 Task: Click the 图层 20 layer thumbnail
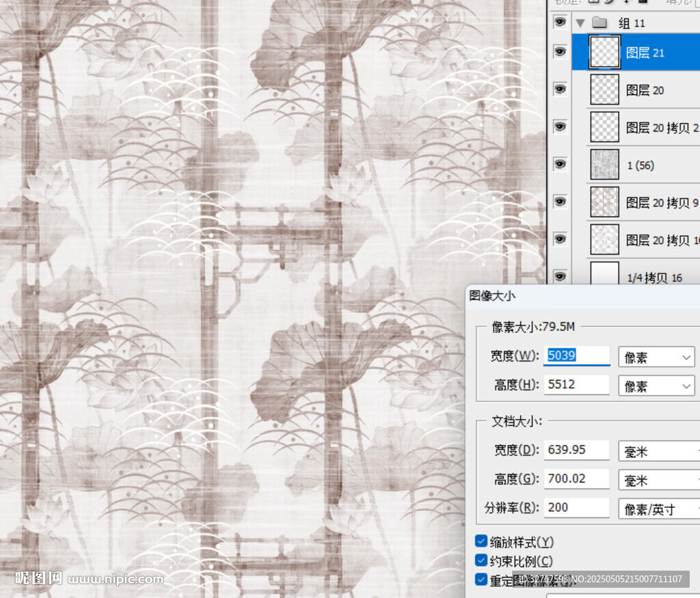click(x=604, y=90)
